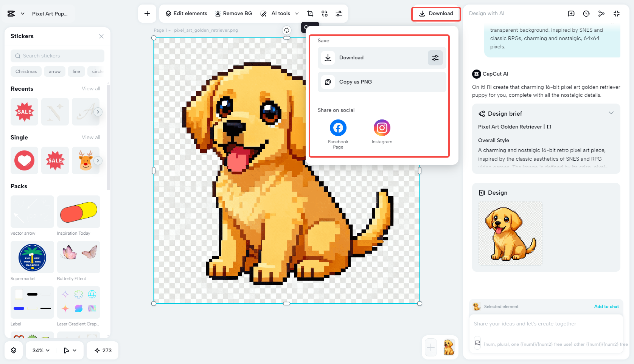This screenshot has width=634, height=364.
Task: Open the AI tools menu
Action: 280,13
